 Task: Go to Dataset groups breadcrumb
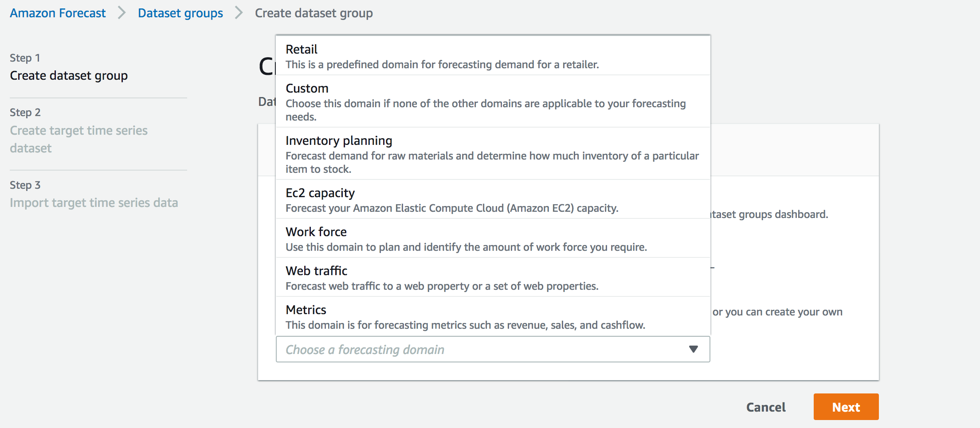click(180, 13)
